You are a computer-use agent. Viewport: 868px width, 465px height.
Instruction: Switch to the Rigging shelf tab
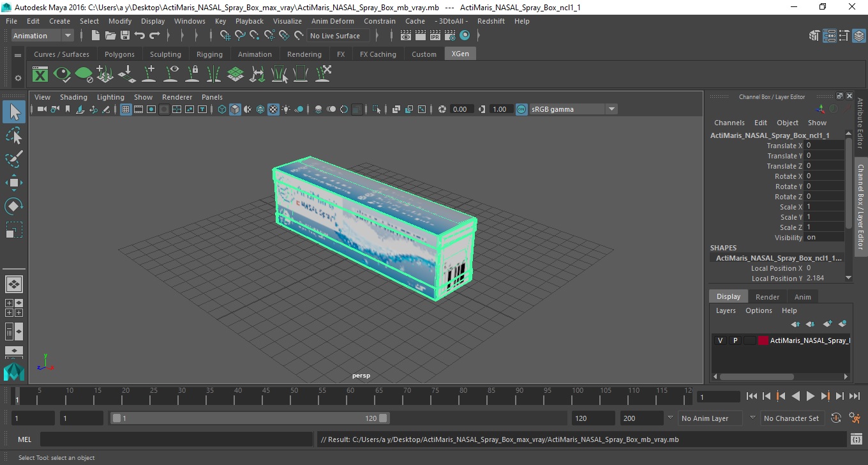[x=209, y=54]
